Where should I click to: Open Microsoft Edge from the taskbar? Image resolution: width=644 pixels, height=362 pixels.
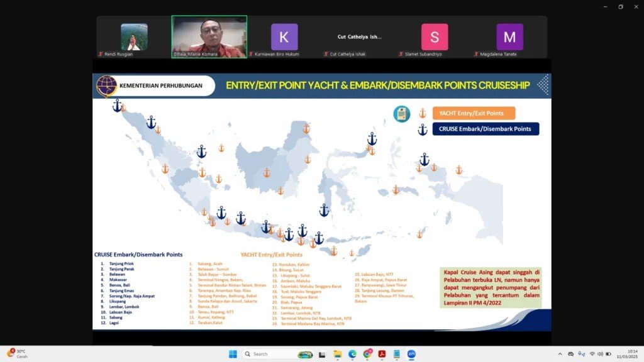(352, 354)
